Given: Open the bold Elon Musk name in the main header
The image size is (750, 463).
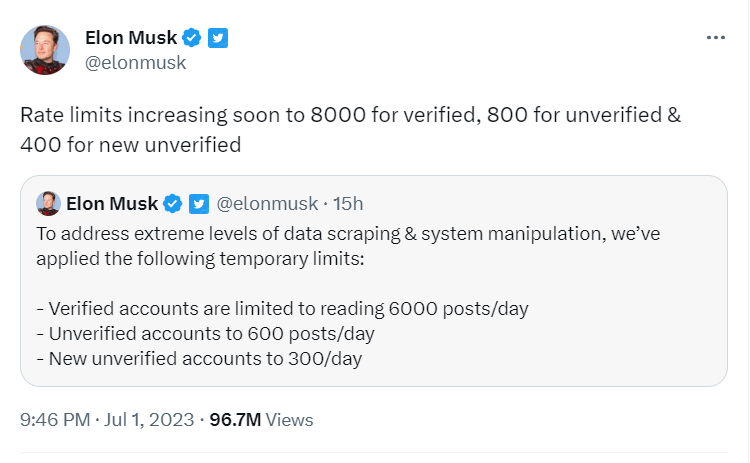Looking at the screenshot, I should pyautogui.click(x=131, y=38).
